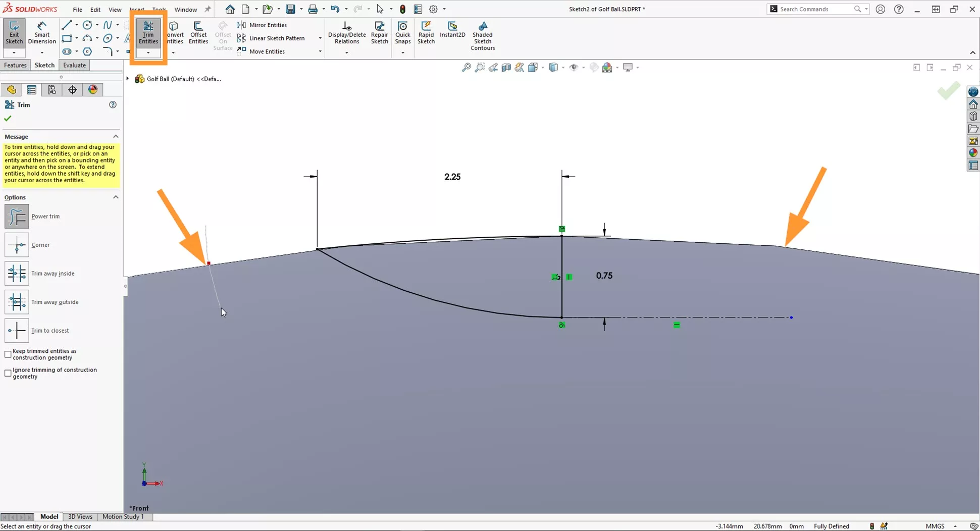
Task: Open the Tools menu
Action: click(x=159, y=9)
